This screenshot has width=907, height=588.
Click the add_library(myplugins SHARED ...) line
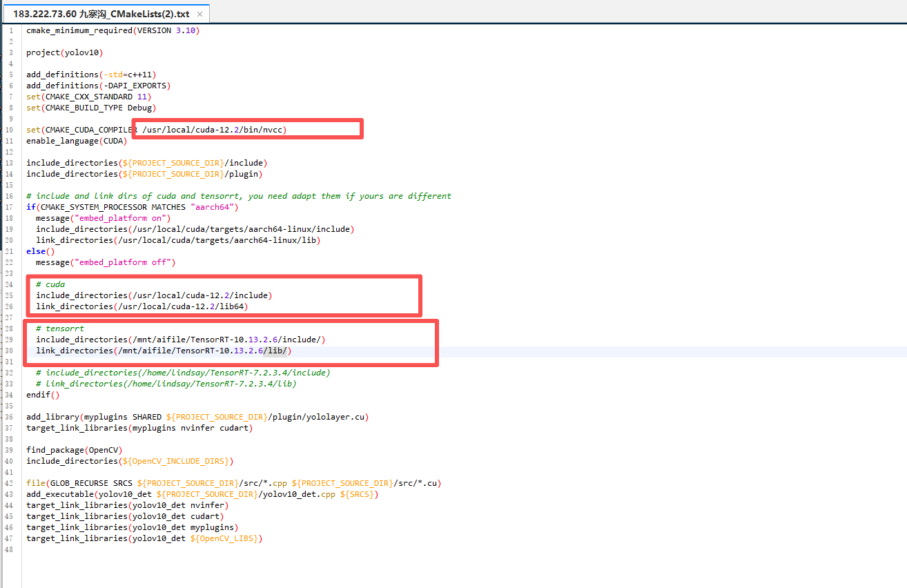click(197, 417)
